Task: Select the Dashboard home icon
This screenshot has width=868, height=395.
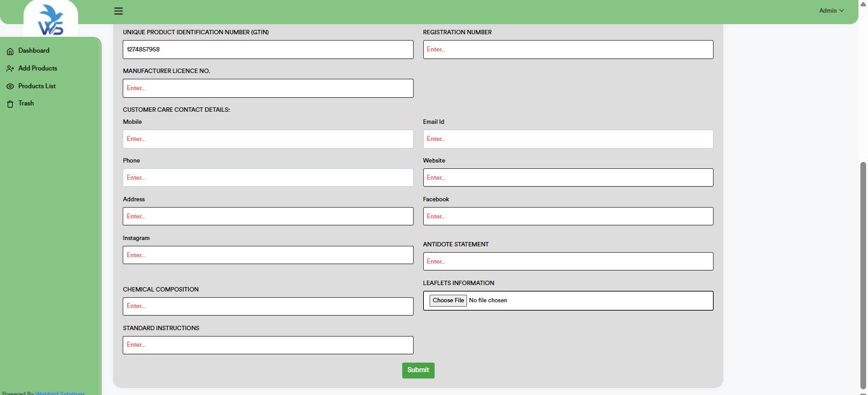Action: 10,50
